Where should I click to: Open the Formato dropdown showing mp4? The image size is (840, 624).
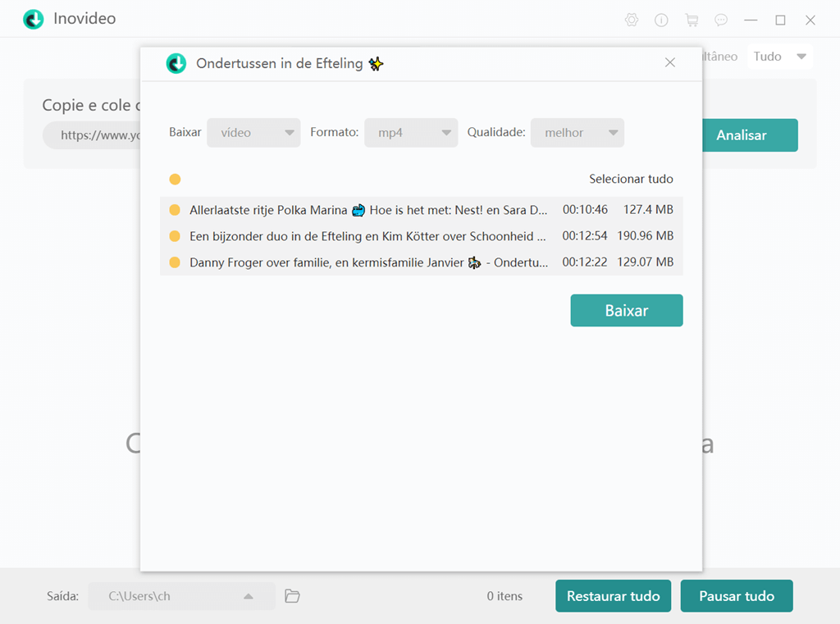pyautogui.click(x=411, y=133)
